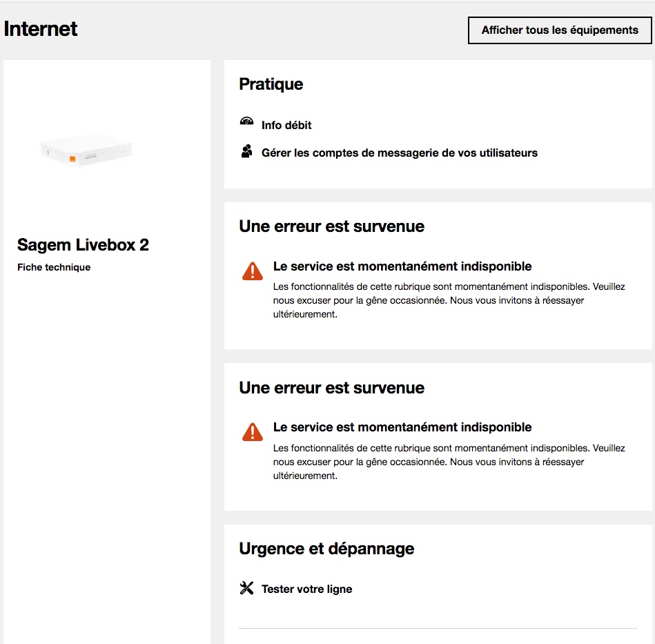
Task: Open the Info débit link
Action: pos(286,126)
